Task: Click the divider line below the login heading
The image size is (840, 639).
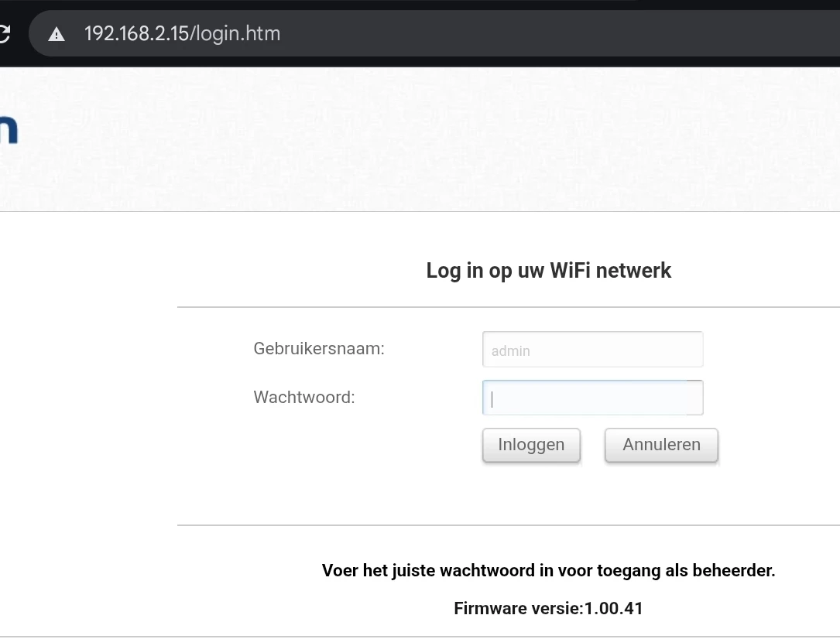Action: pos(509,307)
